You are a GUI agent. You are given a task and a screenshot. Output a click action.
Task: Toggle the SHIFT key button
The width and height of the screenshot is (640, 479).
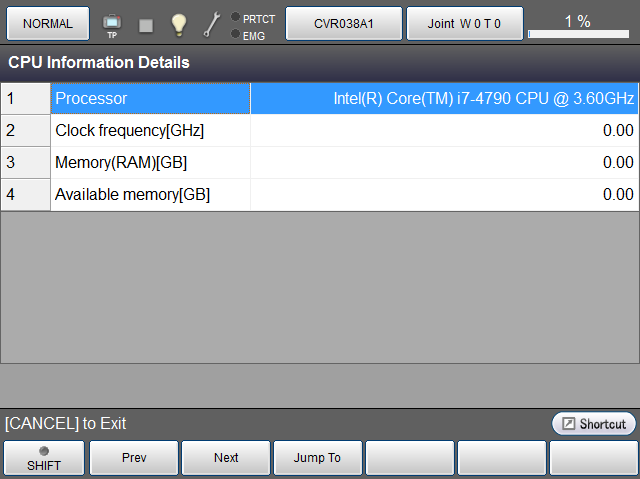tap(43, 458)
